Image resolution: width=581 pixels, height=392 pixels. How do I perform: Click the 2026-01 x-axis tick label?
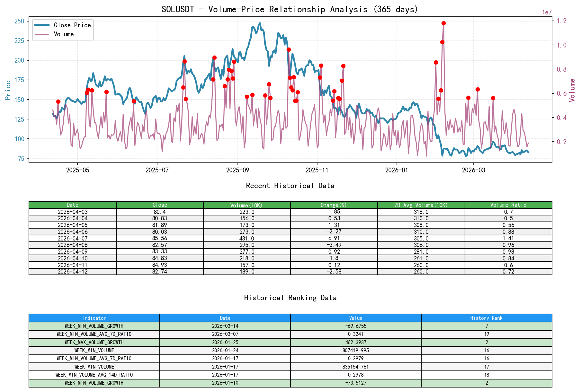pos(397,170)
